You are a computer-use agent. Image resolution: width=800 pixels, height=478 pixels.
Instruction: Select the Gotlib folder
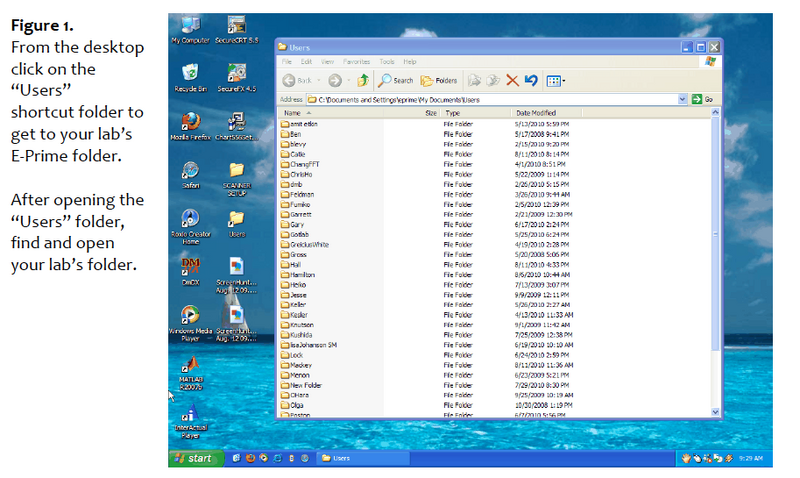tap(295, 235)
